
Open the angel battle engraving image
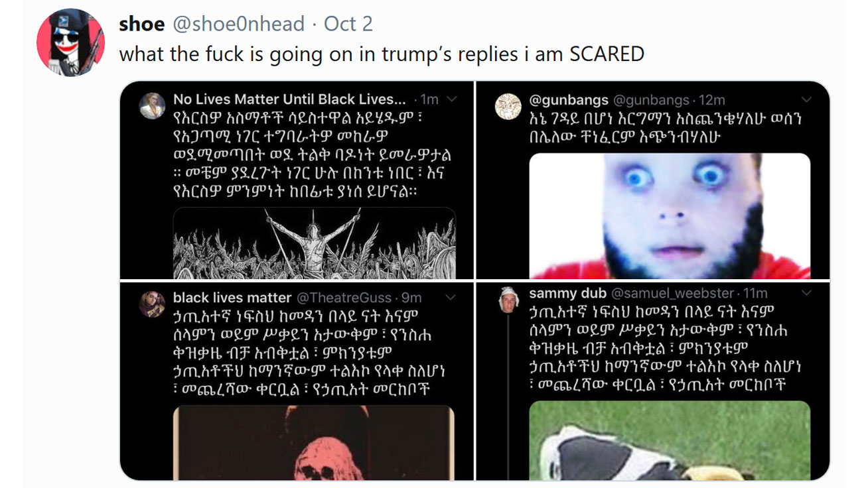[x=315, y=243]
